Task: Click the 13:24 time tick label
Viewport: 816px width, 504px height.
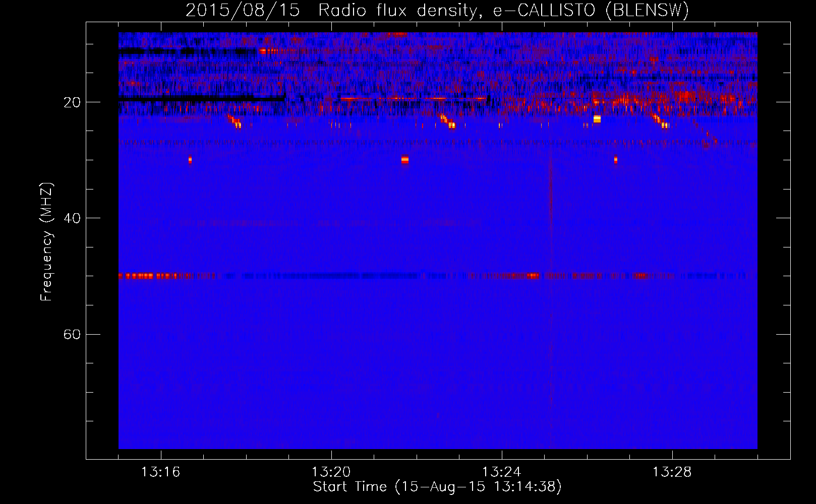Action: 501,472
